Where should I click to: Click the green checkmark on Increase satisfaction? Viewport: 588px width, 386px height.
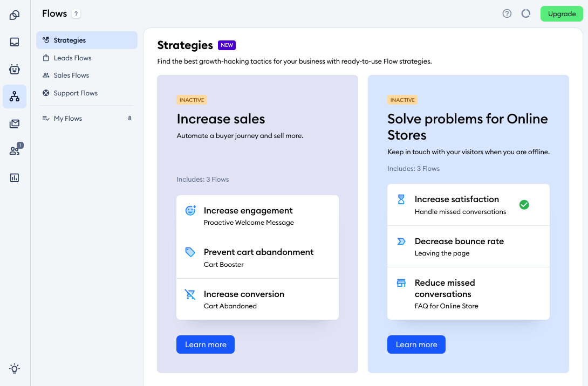[524, 205]
